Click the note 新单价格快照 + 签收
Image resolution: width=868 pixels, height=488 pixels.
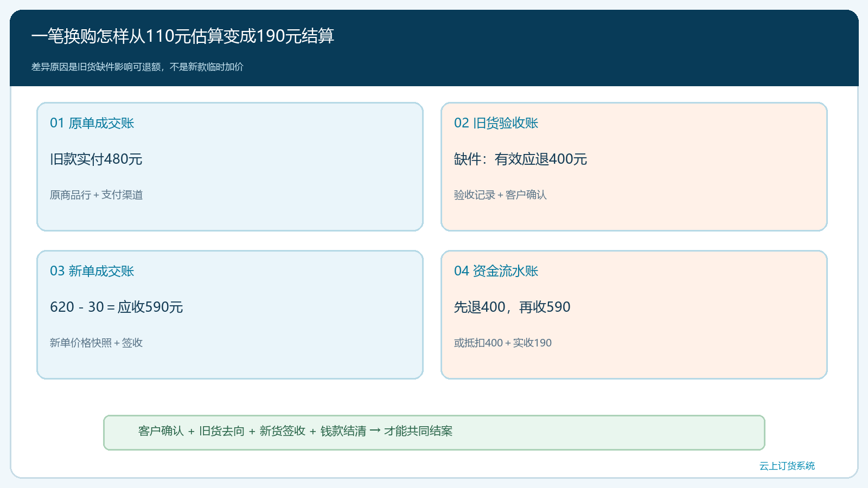(x=96, y=343)
